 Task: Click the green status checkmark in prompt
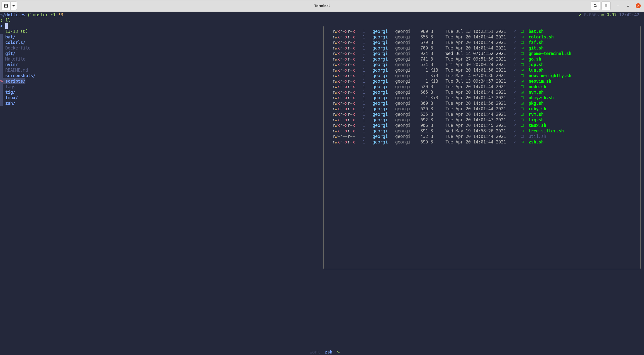pos(580,15)
